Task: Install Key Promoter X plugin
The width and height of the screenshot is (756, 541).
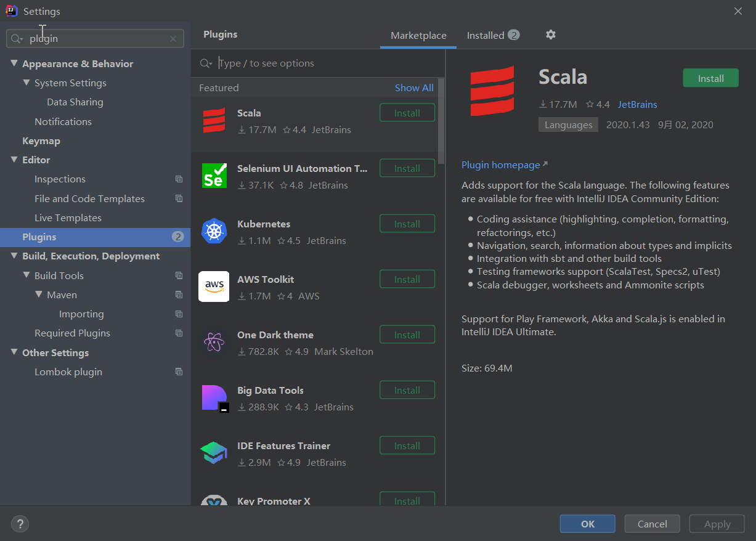Action: pyautogui.click(x=407, y=499)
